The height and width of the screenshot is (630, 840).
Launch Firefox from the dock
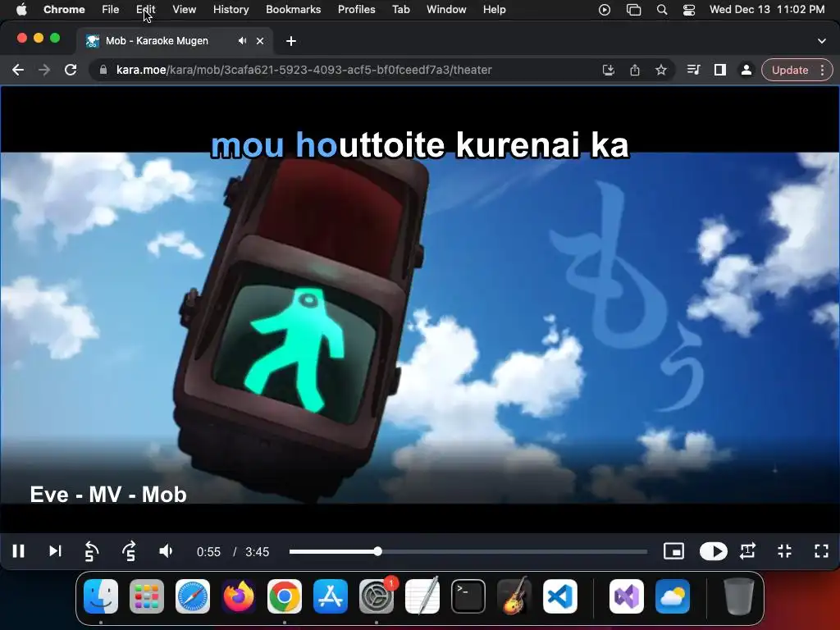point(239,596)
